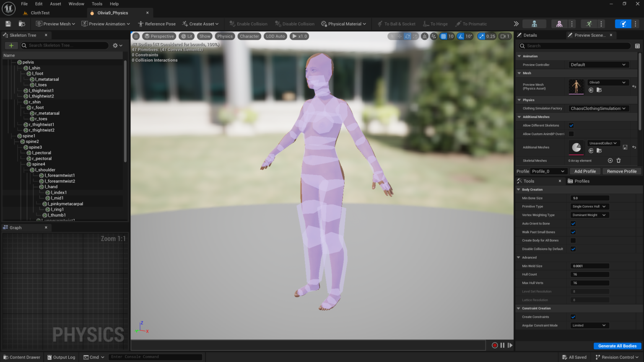Select the green running animation icon
The image size is (644, 362).
[589, 24]
